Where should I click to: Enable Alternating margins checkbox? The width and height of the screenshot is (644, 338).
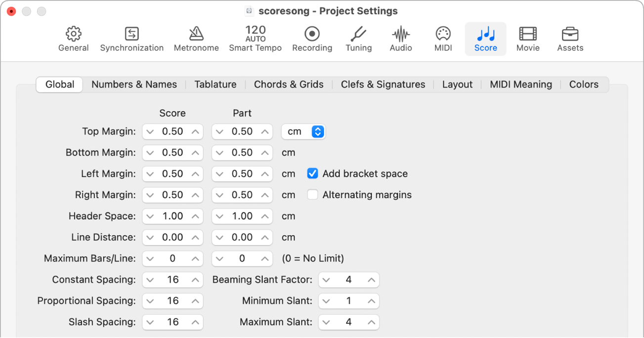(312, 195)
